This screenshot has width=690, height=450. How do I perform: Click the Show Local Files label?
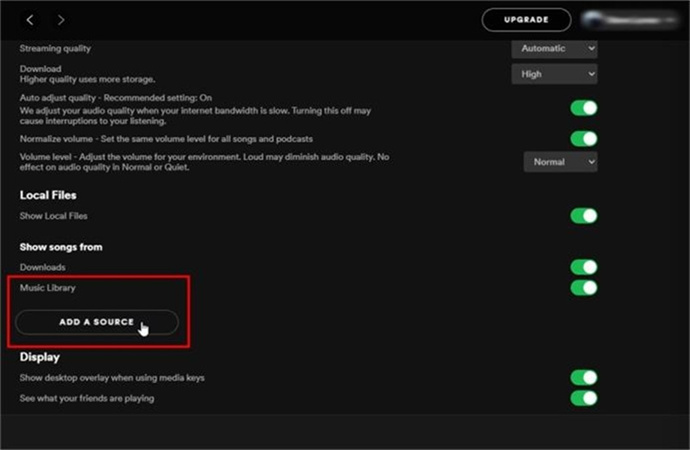(53, 216)
